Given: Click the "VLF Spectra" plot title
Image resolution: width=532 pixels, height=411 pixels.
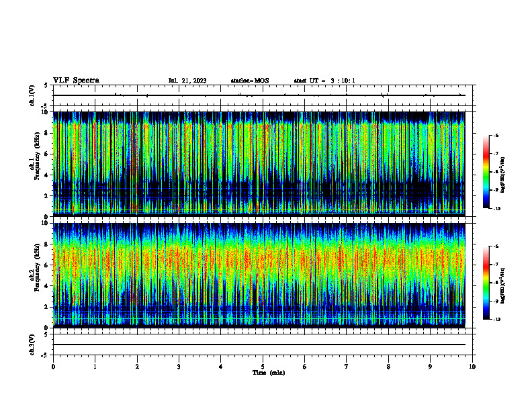Looking at the screenshot, I should click(x=76, y=81).
